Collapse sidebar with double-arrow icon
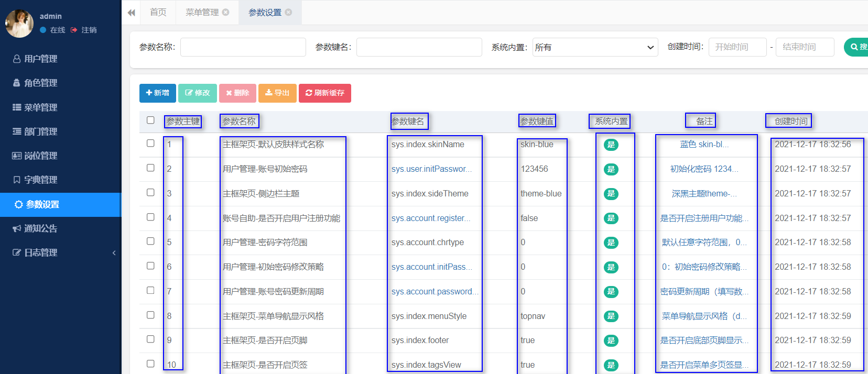This screenshot has height=374, width=868. pyautogui.click(x=132, y=13)
